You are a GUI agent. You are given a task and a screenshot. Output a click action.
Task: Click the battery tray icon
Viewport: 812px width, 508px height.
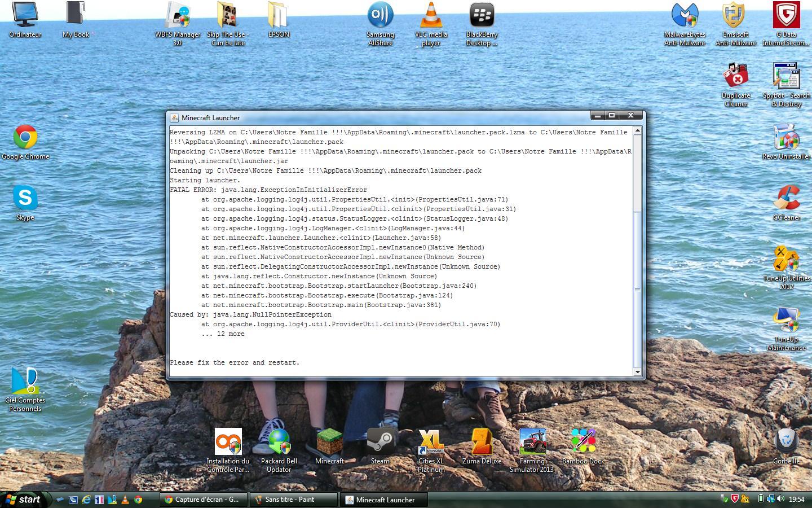[761, 499]
